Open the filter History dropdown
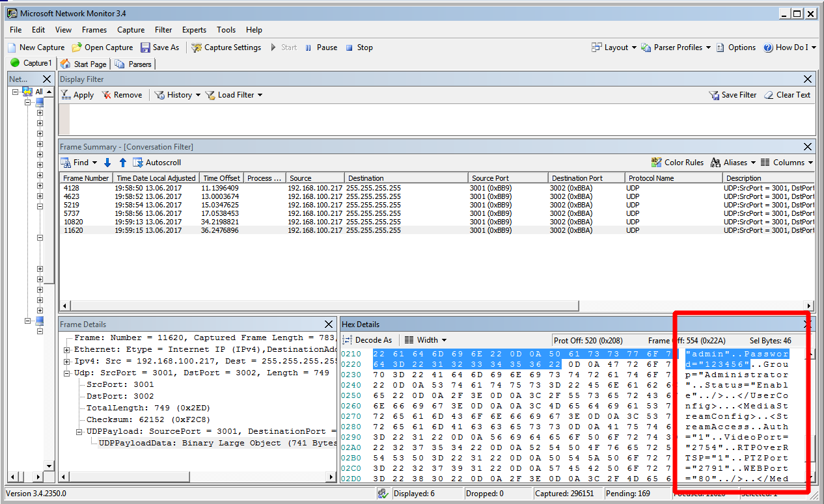This screenshot has height=504, width=824. click(178, 95)
